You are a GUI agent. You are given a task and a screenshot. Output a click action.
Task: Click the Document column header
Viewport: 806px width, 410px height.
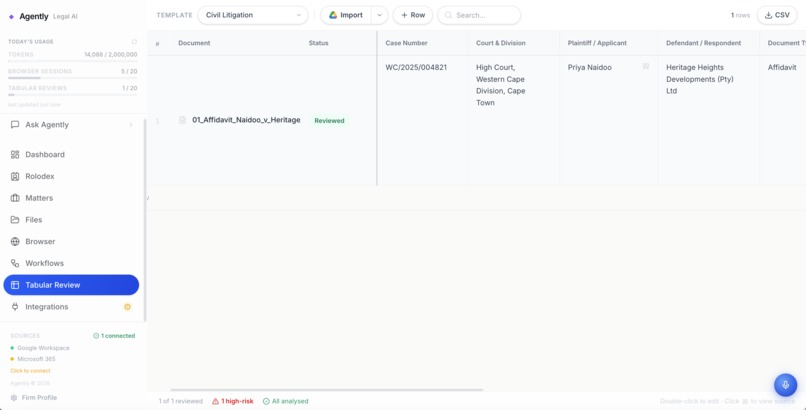click(194, 43)
